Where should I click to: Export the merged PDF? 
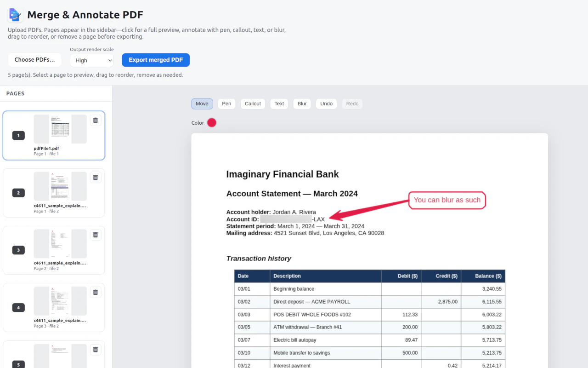[x=156, y=60]
